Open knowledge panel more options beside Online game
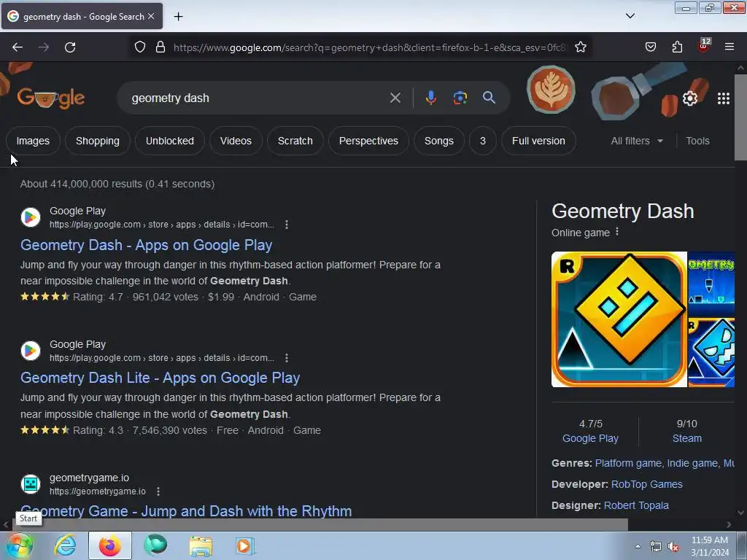The image size is (747, 560). coord(617,231)
